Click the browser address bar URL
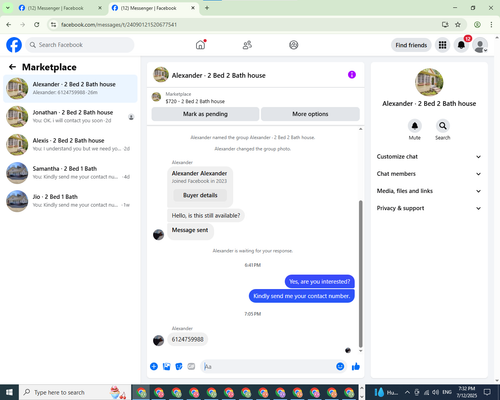500x400 pixels. point(119,25)
